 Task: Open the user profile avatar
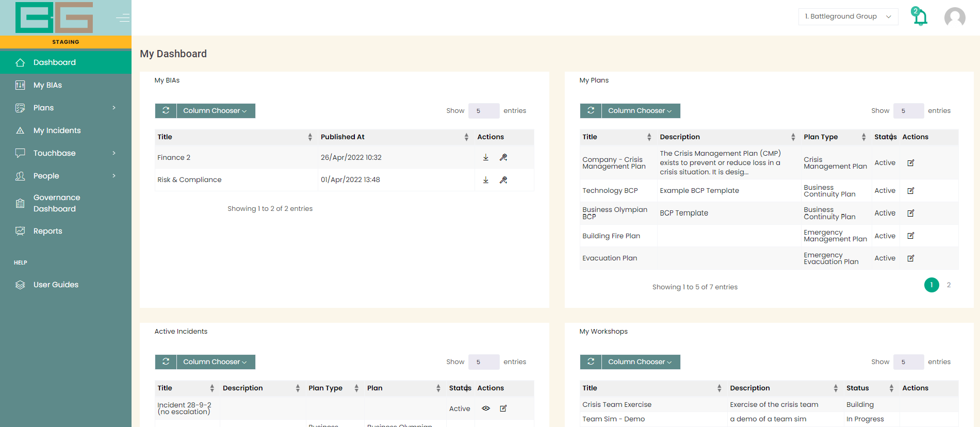(x=955, y=17)
